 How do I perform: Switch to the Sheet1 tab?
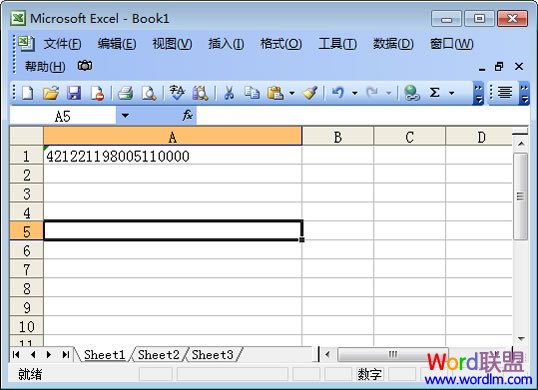click(105, 355)
